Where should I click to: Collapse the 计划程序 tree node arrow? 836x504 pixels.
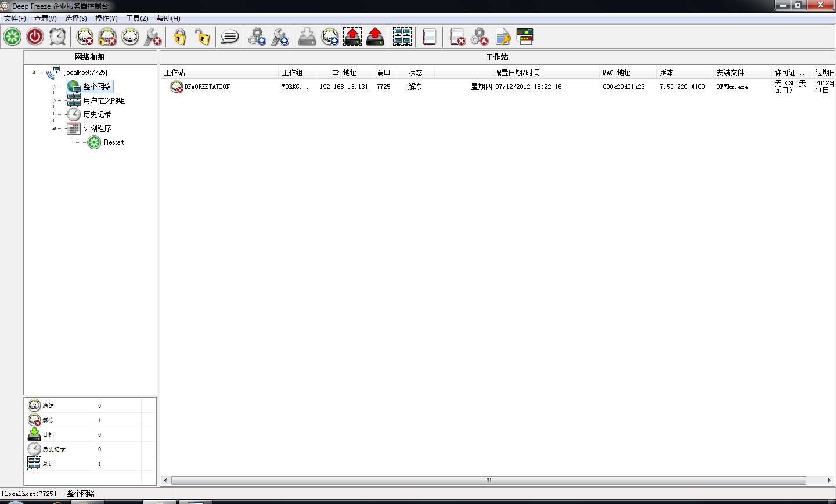(55, 128)
